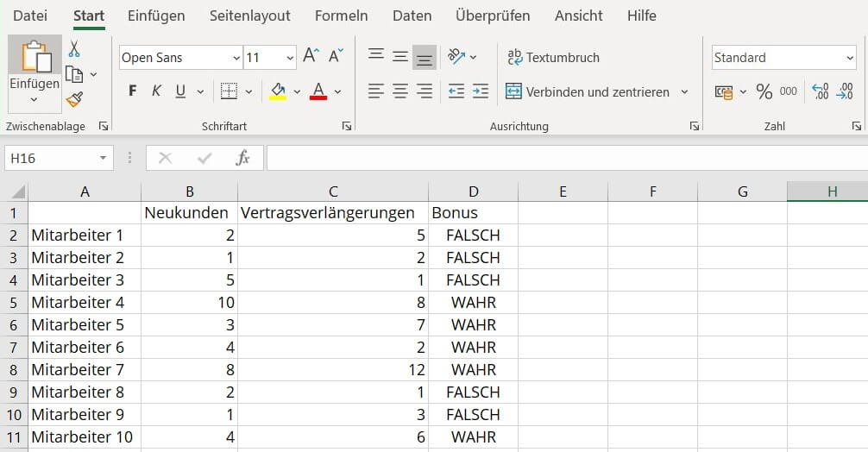Click the scissors Cut icon
The width and height of the screenshot is (868, 452).
(x=74, y=49)
